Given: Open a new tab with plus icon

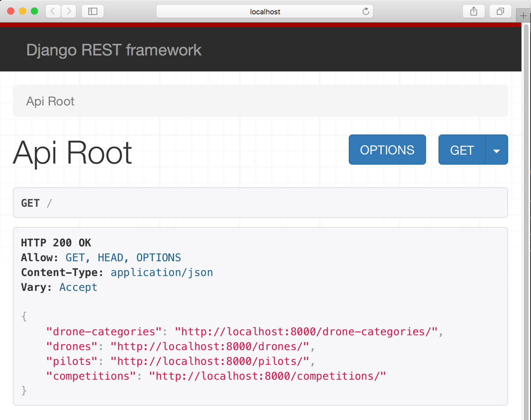Looking at the screenshot, I should (x=523, y=16).
